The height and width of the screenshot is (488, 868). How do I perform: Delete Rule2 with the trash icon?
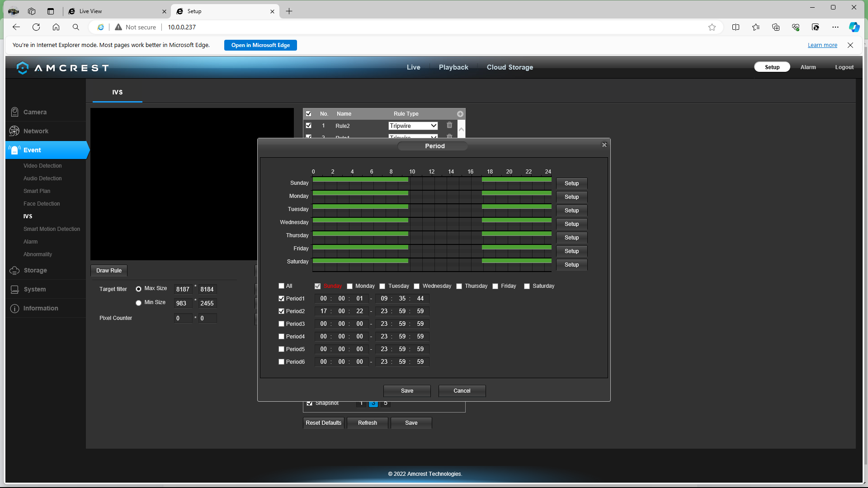[449, 125]
